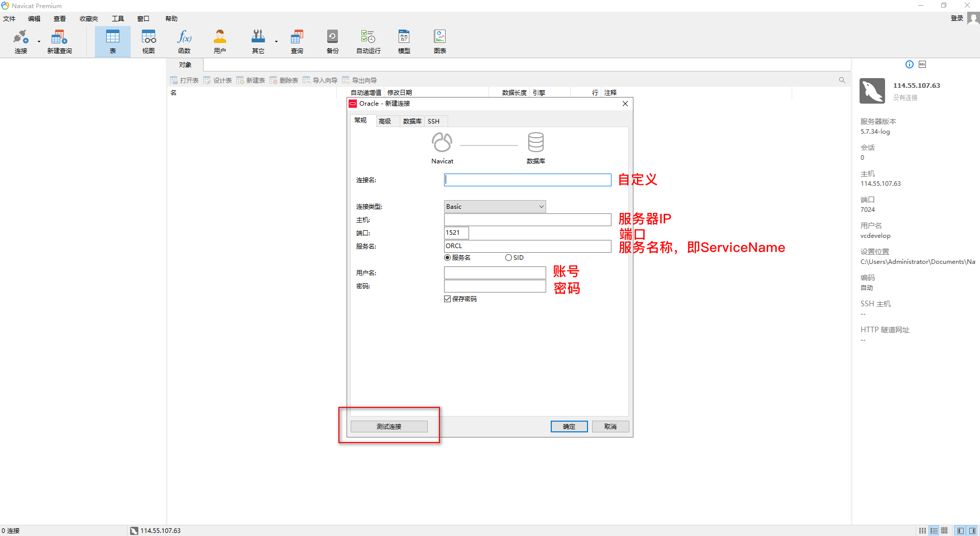Select the SID radio button
980x536 pixels.
tap(508, 258)
